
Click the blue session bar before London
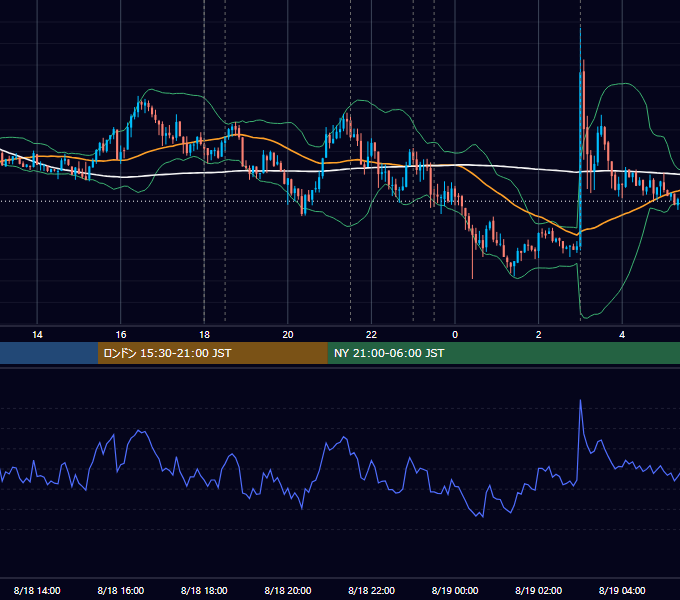point(49,353)
